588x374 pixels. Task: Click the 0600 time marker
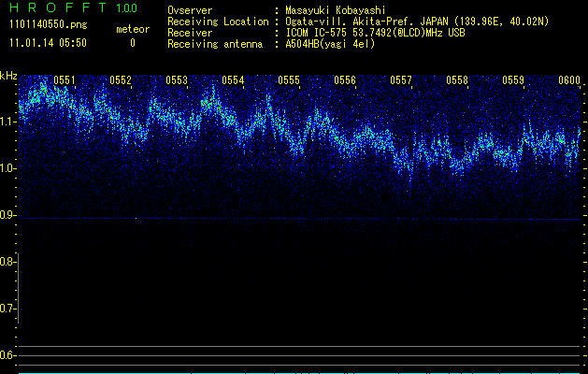tap(569, 80)
